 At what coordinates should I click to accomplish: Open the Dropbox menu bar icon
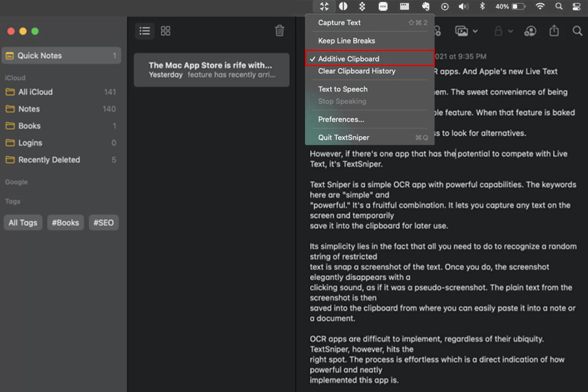362,6
